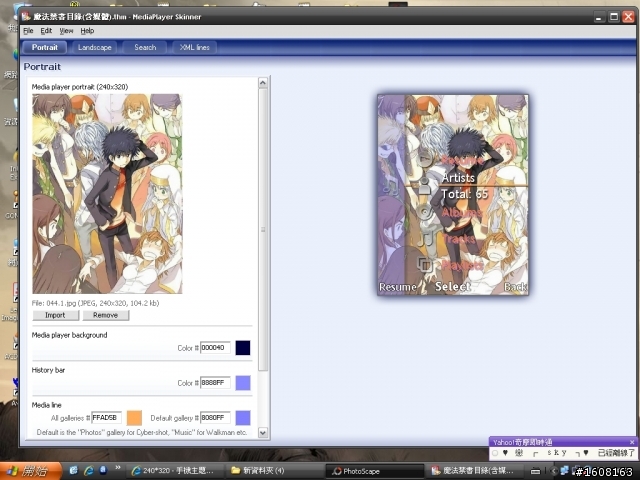Click the network tray icon

coord(564,471)
